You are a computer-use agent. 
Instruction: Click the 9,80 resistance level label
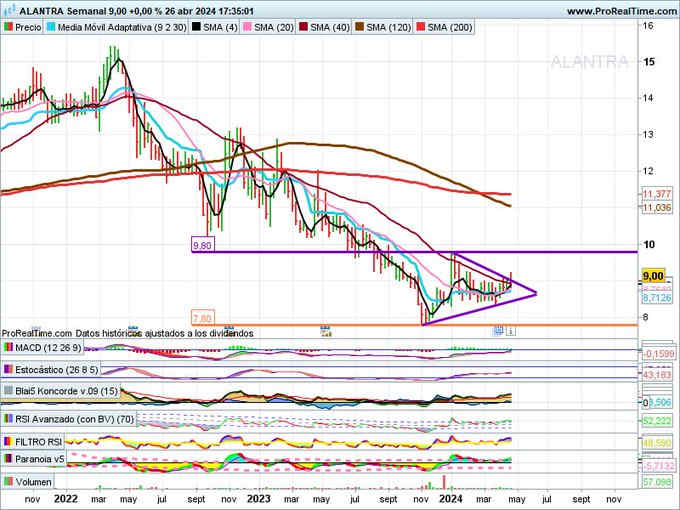(203, 245)
